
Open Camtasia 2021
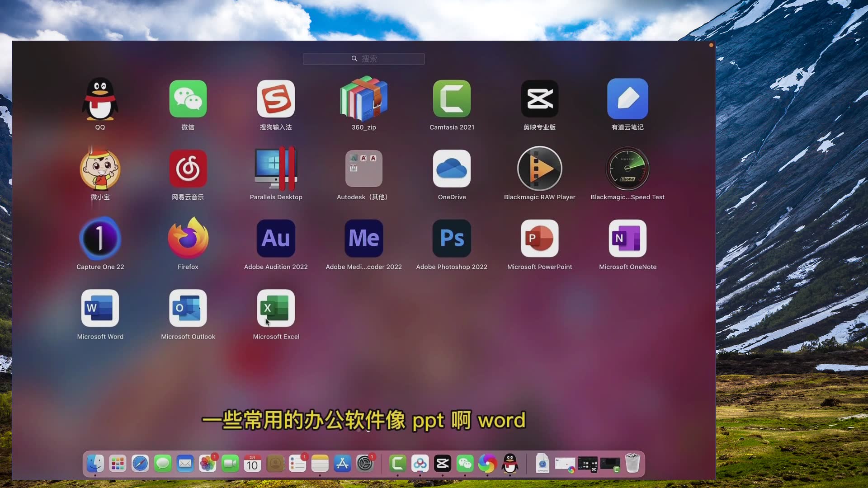pyautogui.click(x=452, y=99)
